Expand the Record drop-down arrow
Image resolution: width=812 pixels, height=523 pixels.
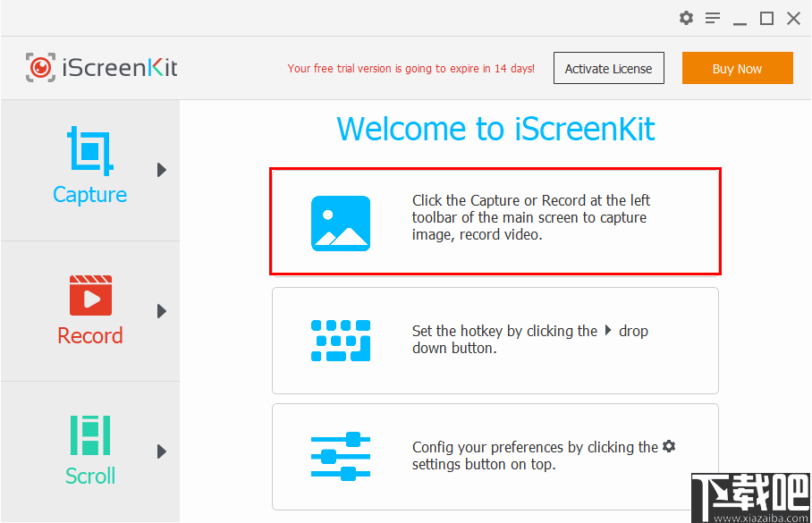point(162,311)
